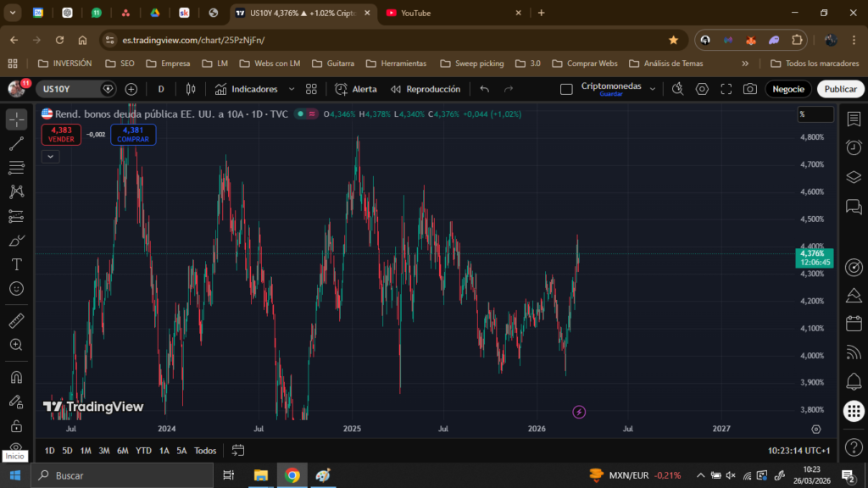Screen dimensions: 868x488
Task: Open the Indicadores dropdown arrow
Action: coord(292,89)
